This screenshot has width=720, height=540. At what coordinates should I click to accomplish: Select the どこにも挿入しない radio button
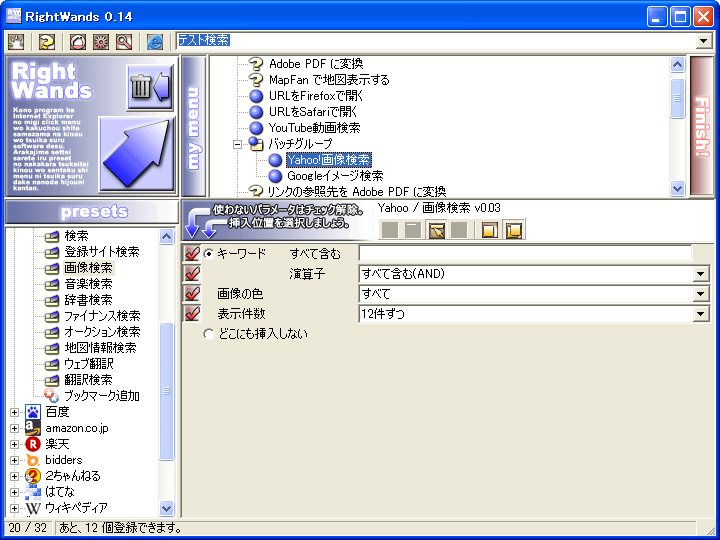(209, 334)
